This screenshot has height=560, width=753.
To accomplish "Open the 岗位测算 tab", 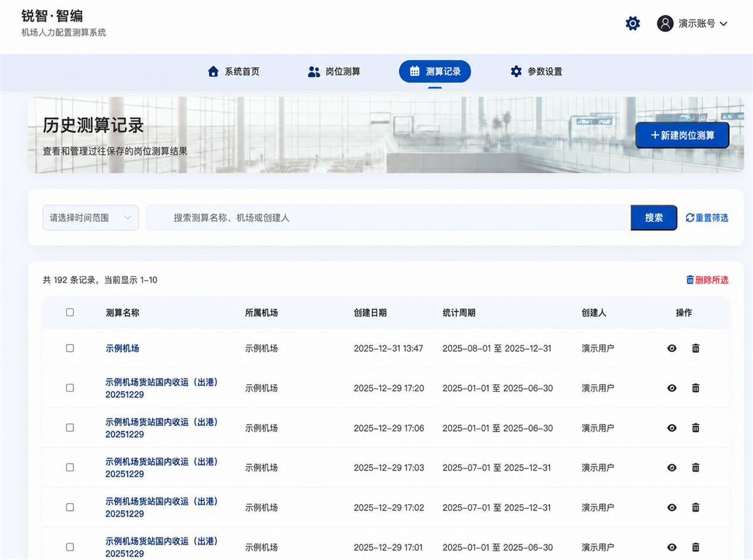I will tap(334, 71).
